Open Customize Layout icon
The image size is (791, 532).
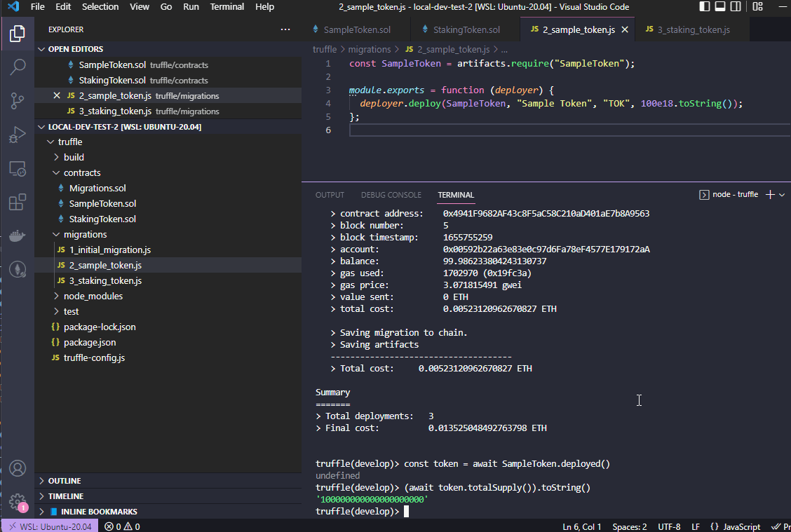pyautogui.click(x=758, y=6)
